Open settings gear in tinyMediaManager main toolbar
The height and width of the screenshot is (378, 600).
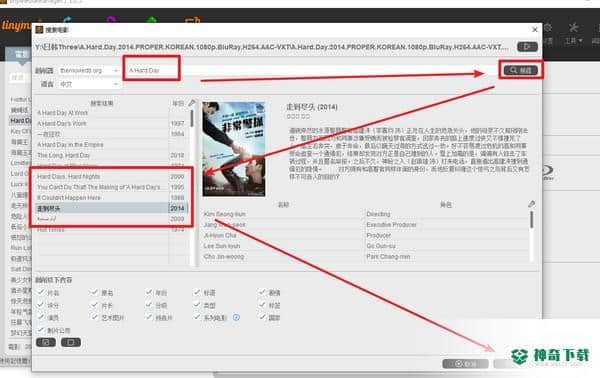coord(548,28)
